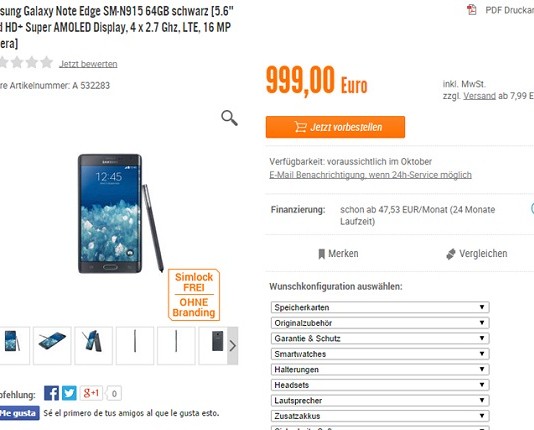Open the PDF Druckansicht icon
The height and width of the screenshot is (430, 534).
(472, 10)
